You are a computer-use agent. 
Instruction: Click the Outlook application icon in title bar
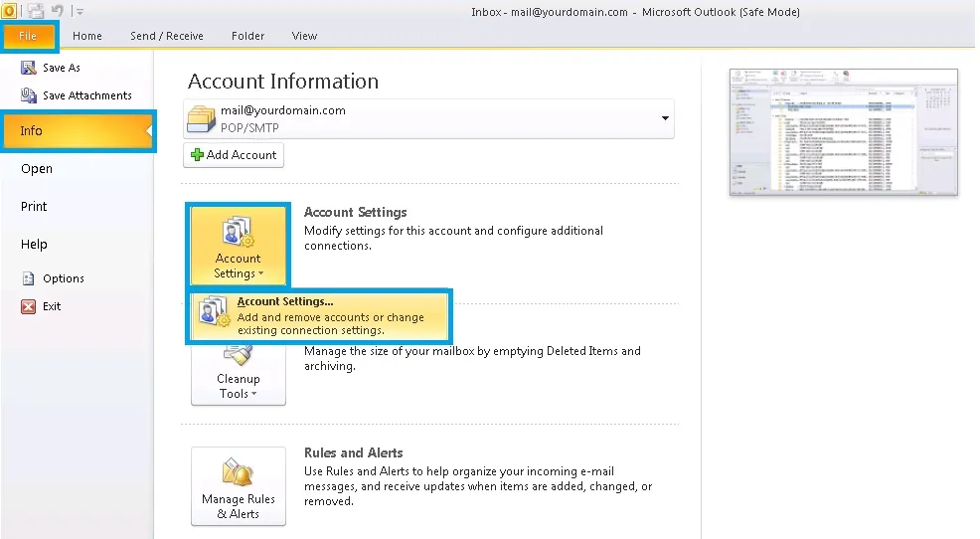8,11
